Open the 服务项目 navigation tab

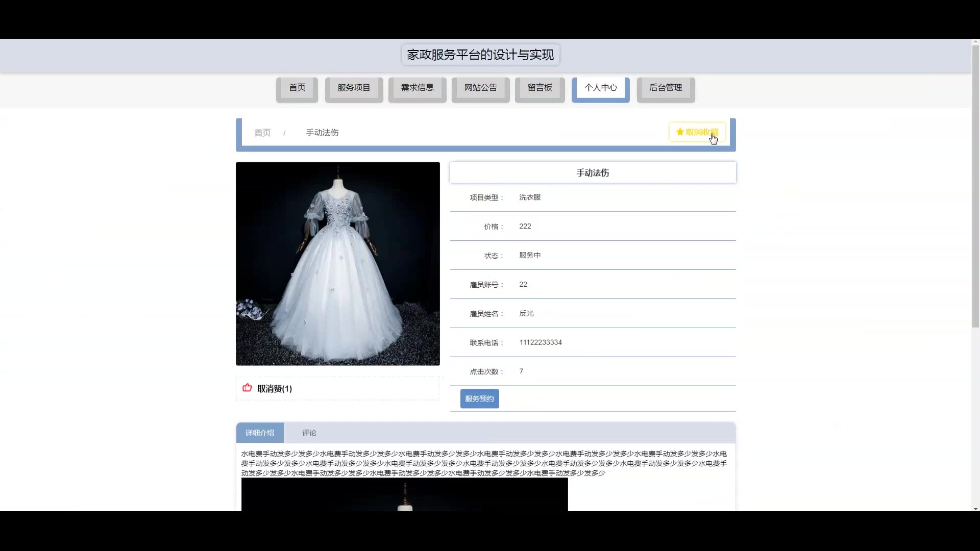click(x=354, y=88)
